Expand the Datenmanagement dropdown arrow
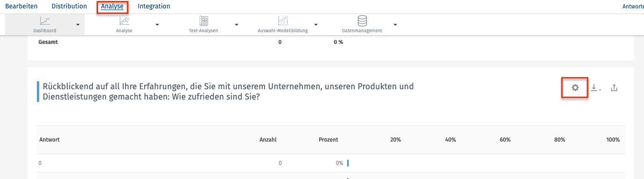The width and height of the screenshot is (644, 179). point(395,25)
